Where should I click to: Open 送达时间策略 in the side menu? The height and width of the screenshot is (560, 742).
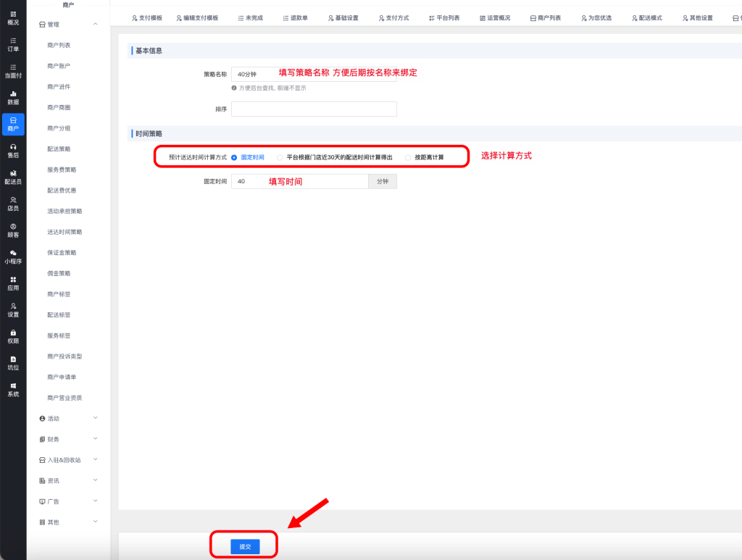[x=64, y=232]
